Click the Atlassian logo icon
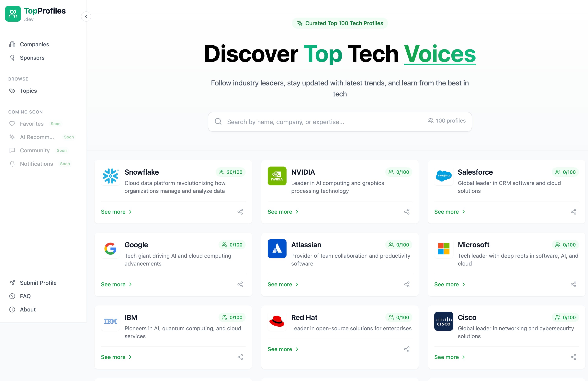 (x=277, y=249)
